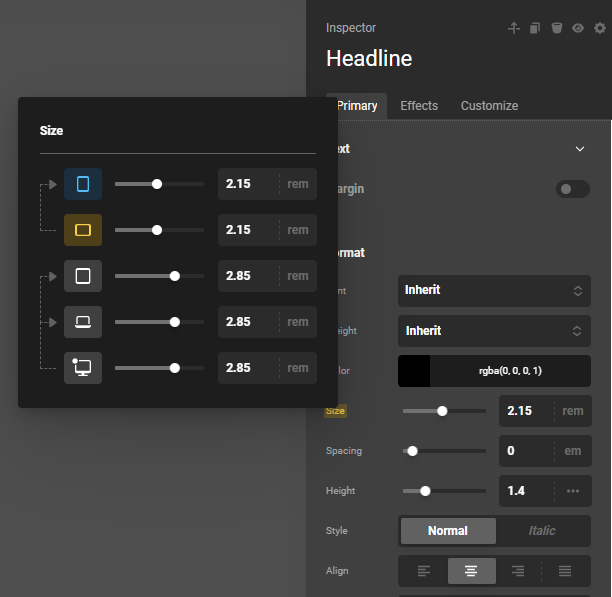Image resolution: width=612 pixels, height=597 pixels.
Task: Toggle Headline visibility with the eye icon
Action: [x=578, y=28]
